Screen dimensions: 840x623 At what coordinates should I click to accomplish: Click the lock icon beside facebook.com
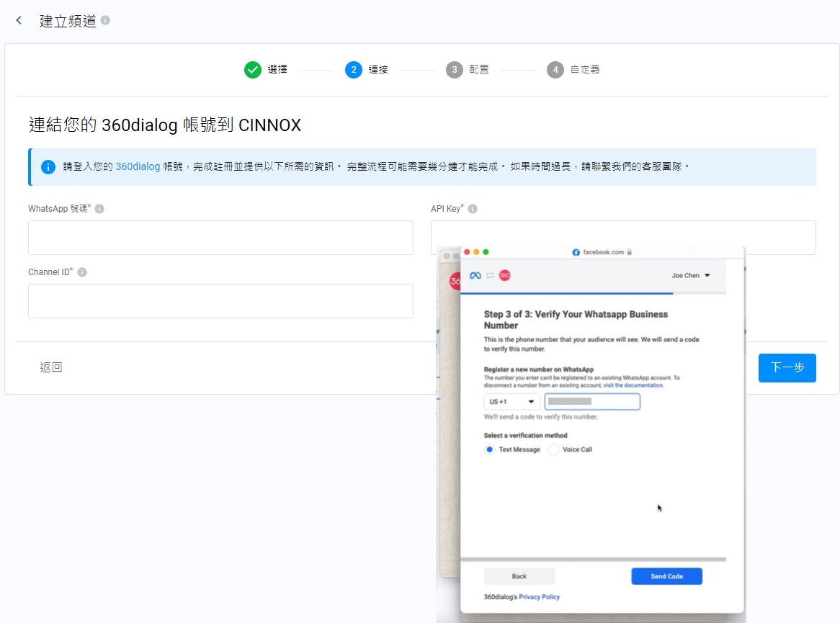click(x=630, y=252)
